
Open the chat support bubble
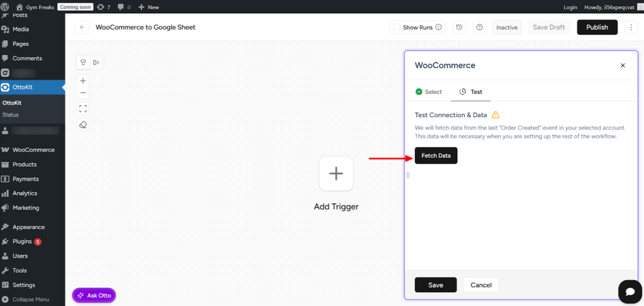pyautogui.click(x=630, y=291)
